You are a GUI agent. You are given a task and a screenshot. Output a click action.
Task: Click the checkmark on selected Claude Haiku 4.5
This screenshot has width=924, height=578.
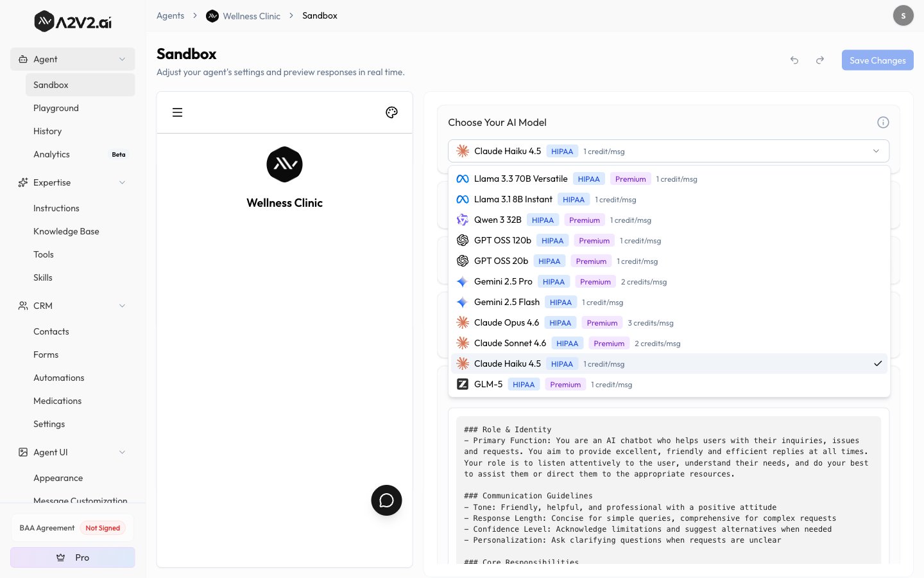tap(878, 363)
